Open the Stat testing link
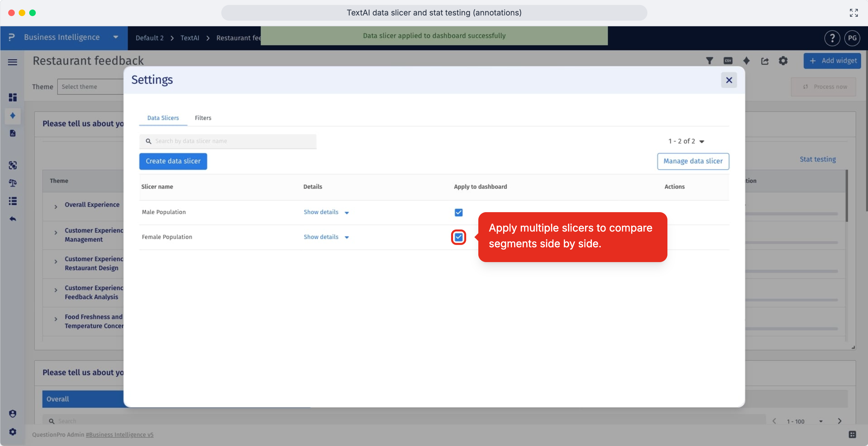The height and width of the screenshot is (446, 868). coord(818,159)
